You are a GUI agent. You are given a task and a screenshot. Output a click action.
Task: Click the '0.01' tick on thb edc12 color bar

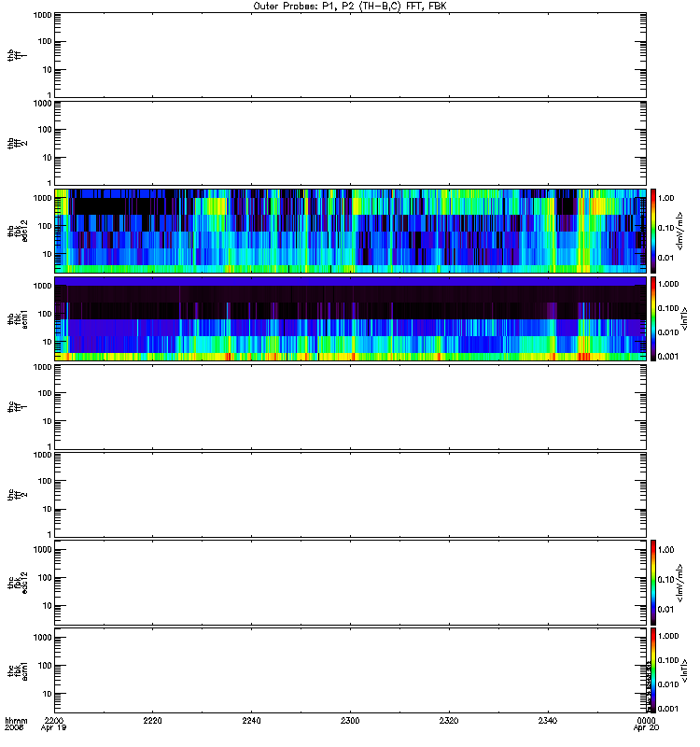(x=666, y=259)
